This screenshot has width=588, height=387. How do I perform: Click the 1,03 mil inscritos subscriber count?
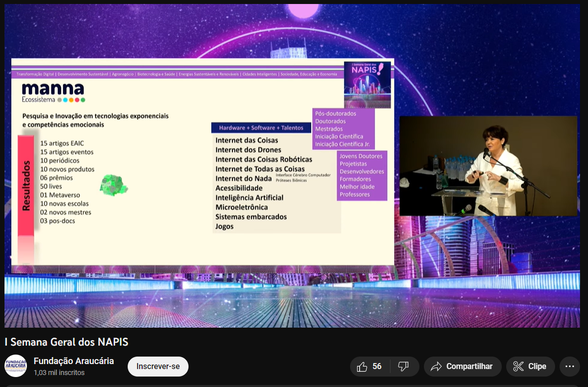point(59,373)
